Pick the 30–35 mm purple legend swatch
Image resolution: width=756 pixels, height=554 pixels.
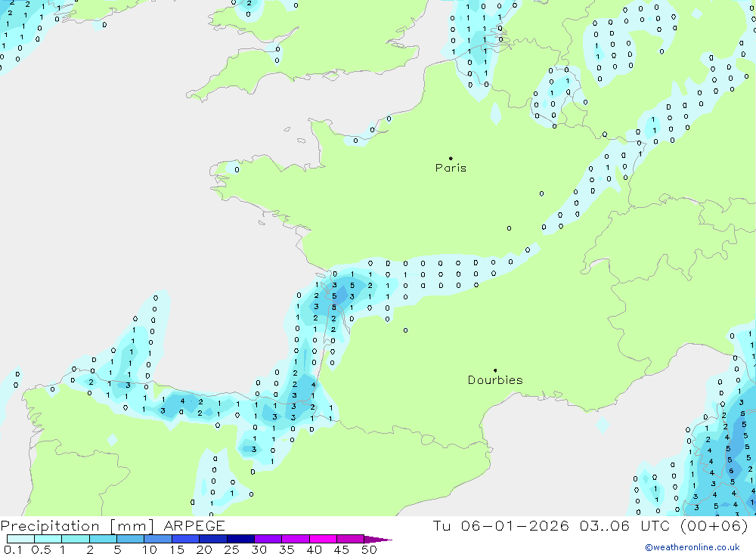(x=268, y=539)
